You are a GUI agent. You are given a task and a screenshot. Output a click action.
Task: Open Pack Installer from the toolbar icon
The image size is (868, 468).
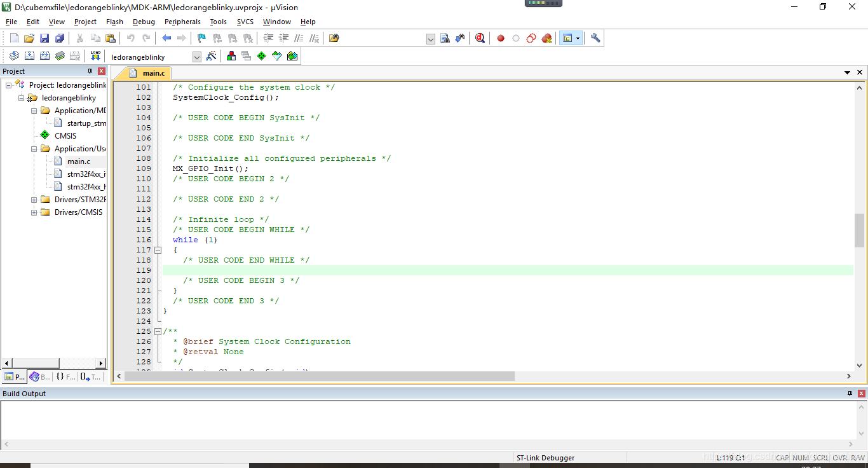coord(292,56)
